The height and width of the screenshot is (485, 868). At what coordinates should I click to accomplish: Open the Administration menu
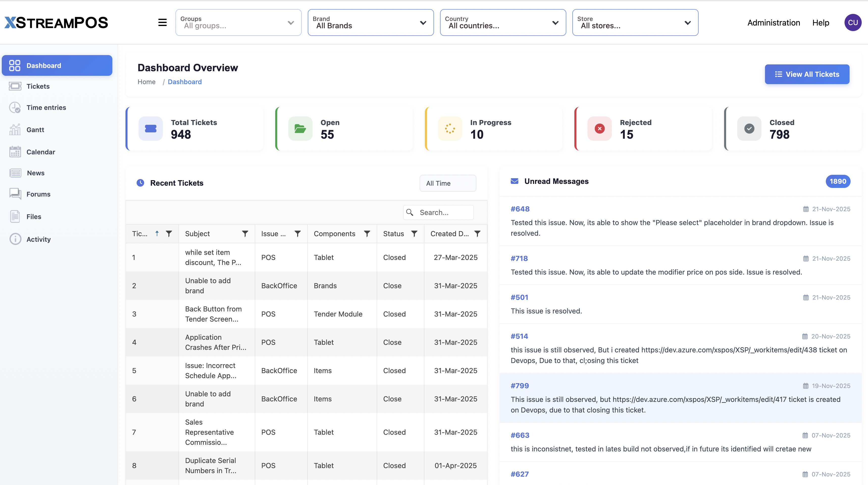[774, 22]
